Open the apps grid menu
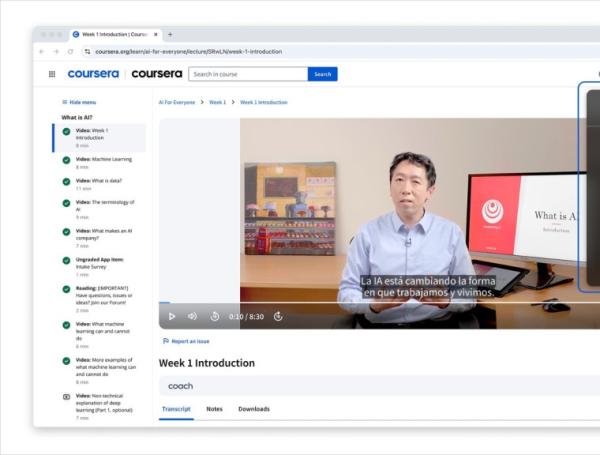 pos(52,74)
